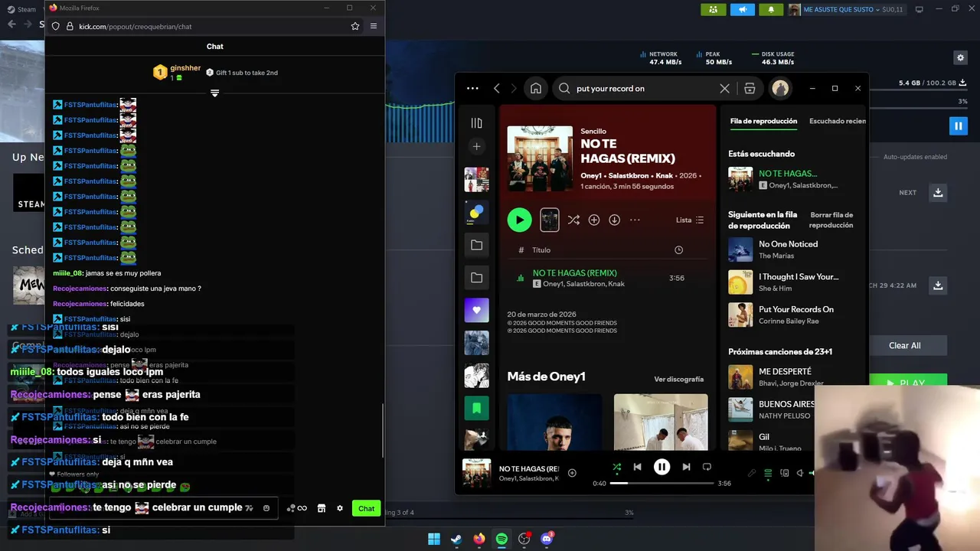Add the now-playing song to Liked Songs

point(572,473)
